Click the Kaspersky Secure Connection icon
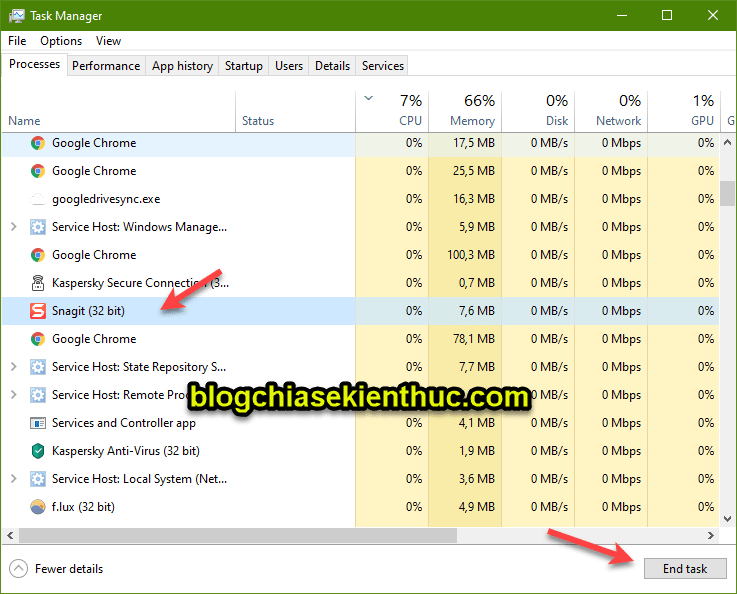This screenshot has width=737, height=594. pyautogui.click(x=38, y=283)
